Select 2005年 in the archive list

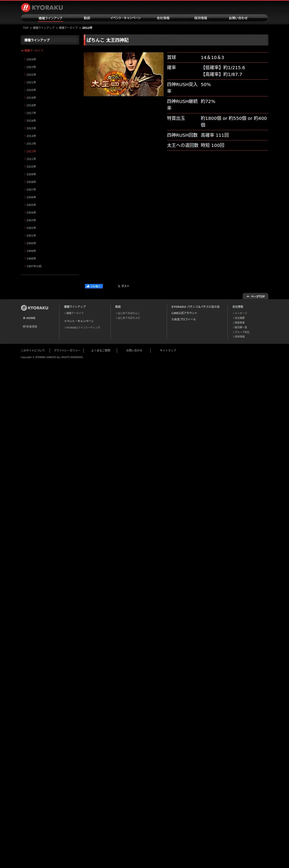pyautogui.click(x=31, y=205)
